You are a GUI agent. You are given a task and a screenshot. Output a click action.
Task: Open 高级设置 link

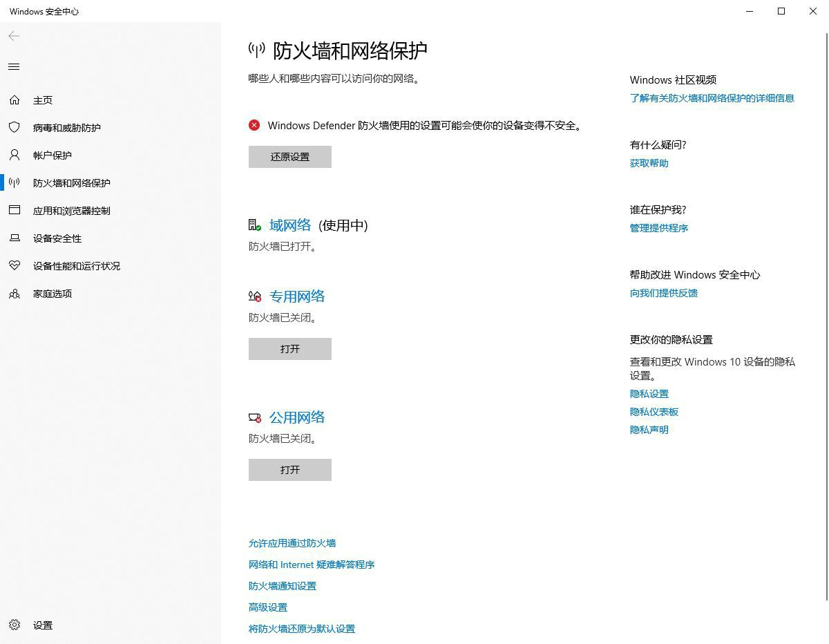click(268, 607)
